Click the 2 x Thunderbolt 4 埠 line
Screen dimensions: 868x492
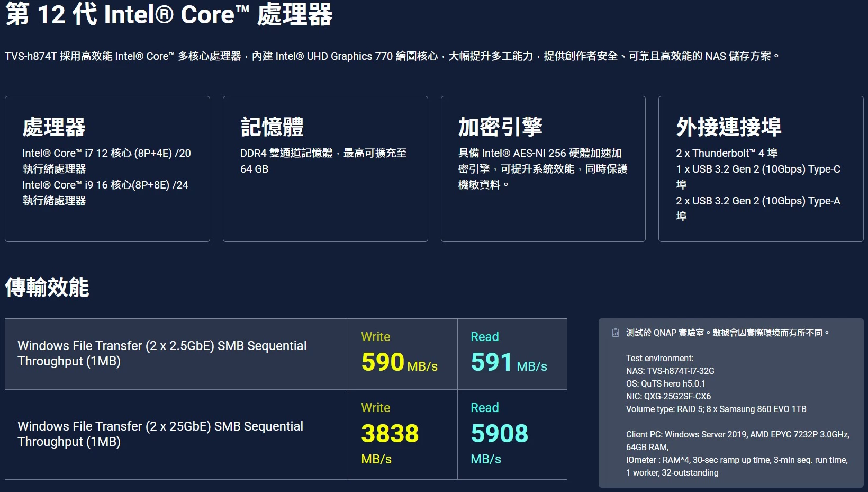click(x=727, y=153)
